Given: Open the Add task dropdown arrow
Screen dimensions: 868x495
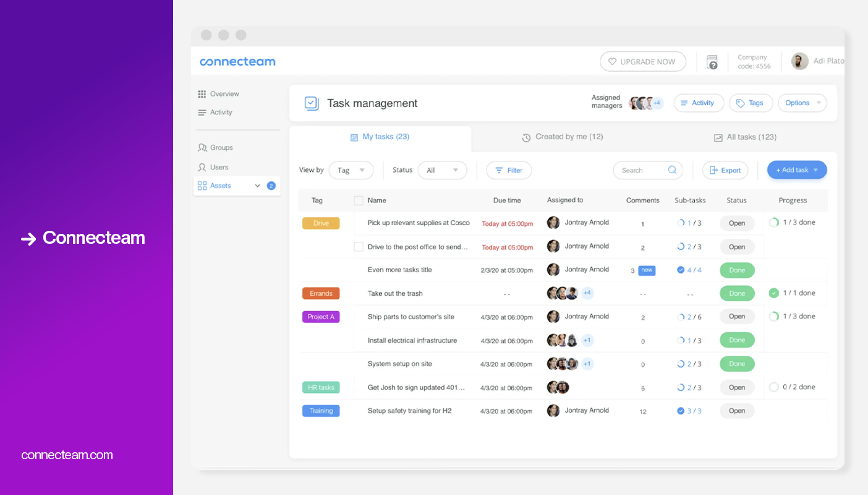Looking at the screenshot, I should 815,170.
